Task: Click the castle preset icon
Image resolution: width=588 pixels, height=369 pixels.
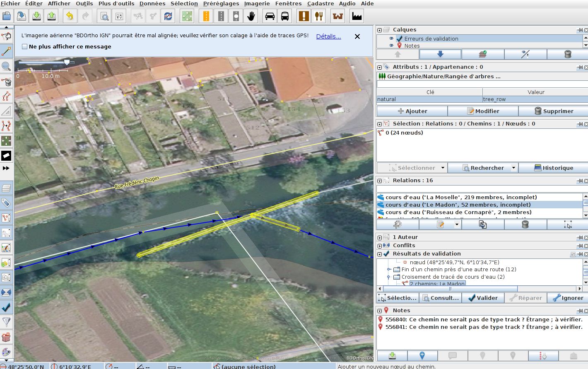Action: (338, 16)
